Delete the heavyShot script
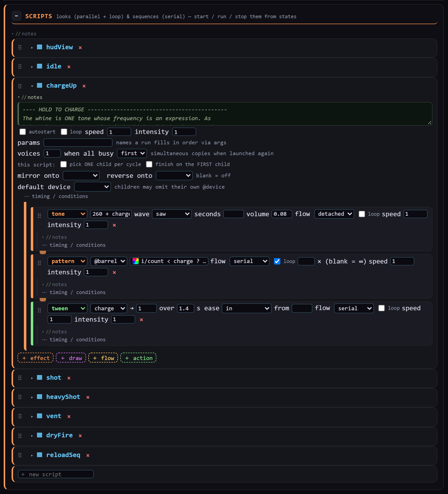This screenshot has width=448, height=494. 88,397
